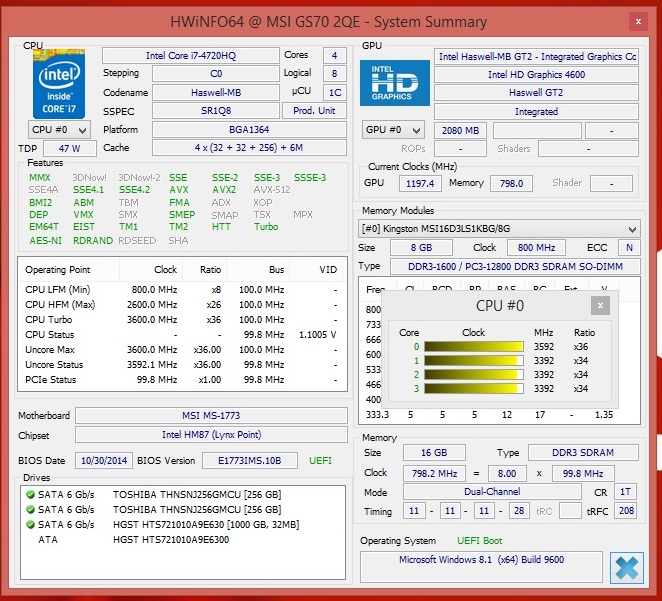Click the Intel HD Graphics logo
662x601 pixels.
pyautogui.click(x=394, y=83)
